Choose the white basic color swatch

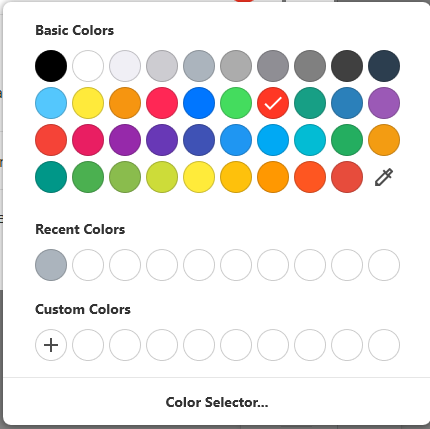88,66
